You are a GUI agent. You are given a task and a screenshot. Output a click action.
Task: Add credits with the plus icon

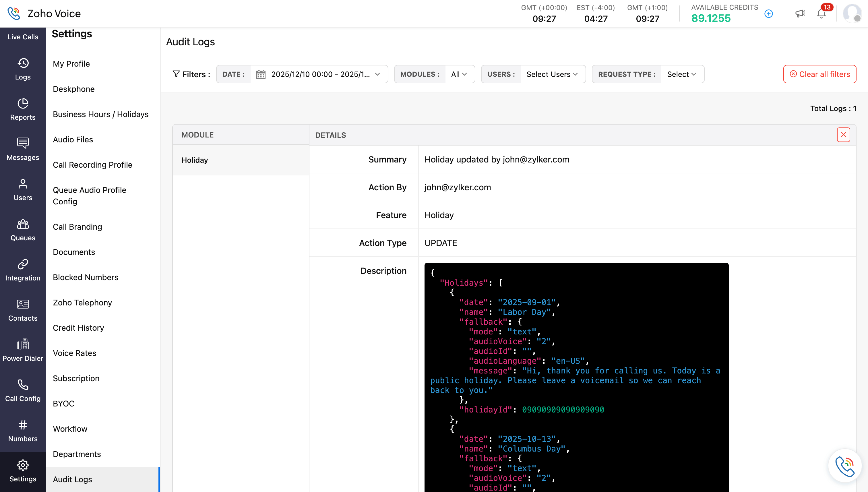click(769, 13)
